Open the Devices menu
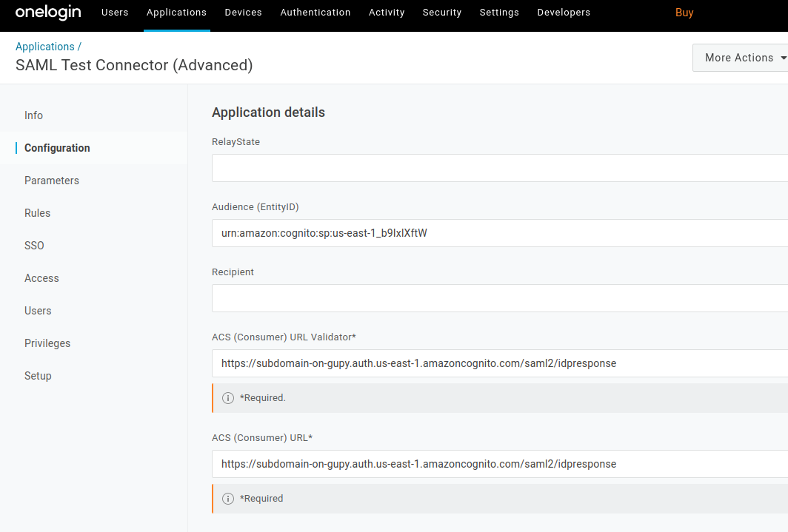The image size is (788, 532). (x=243, y=13)
